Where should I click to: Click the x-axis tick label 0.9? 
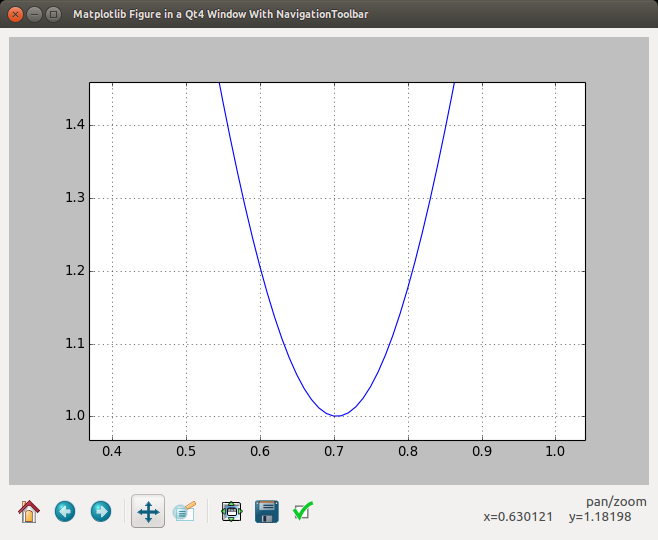point(482,451)
